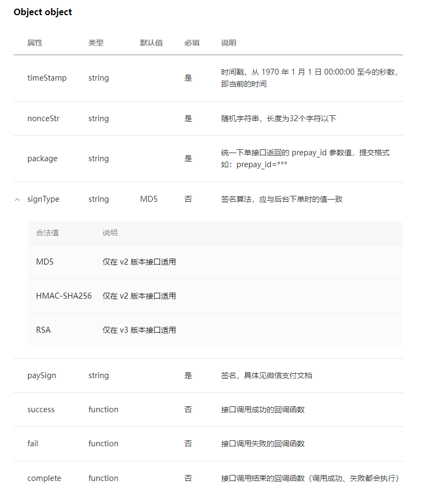Click the MD5 default value cell
The height and width of the screenshot is (495, 448).
coord(149,199)
